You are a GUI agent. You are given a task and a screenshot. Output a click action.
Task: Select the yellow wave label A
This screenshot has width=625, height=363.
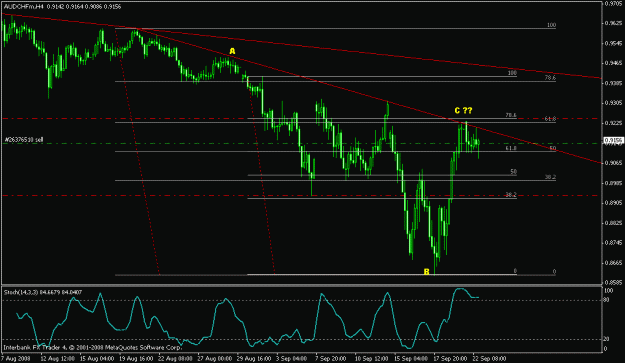(232, 51)
